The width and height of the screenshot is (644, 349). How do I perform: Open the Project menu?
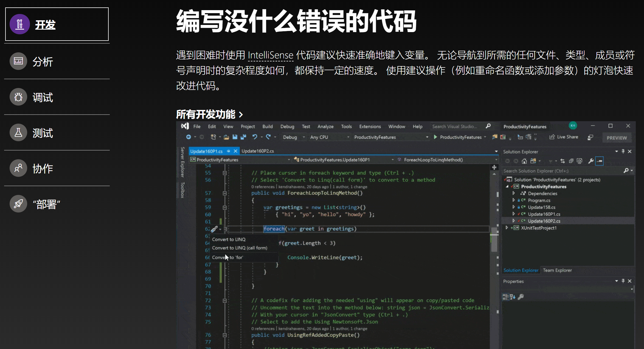(248, 126)
